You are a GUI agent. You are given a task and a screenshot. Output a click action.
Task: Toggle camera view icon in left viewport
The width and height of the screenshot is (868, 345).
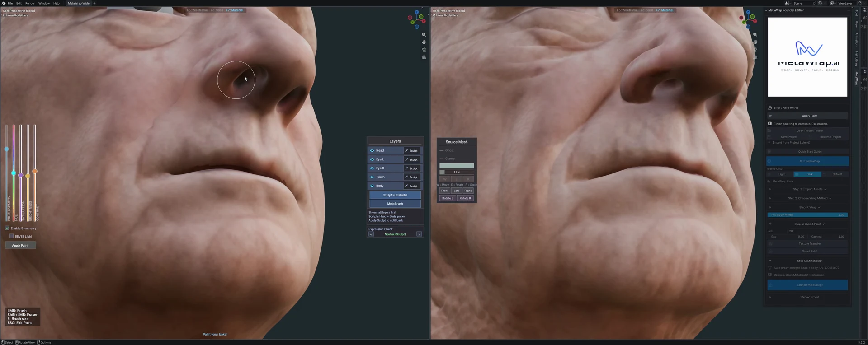(x=424, y=50)
